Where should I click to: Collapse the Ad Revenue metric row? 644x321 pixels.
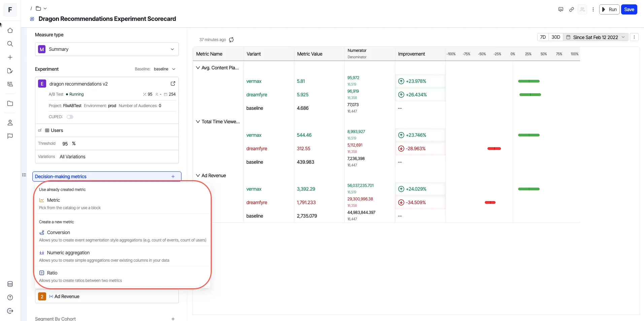[x=198, y=175]
